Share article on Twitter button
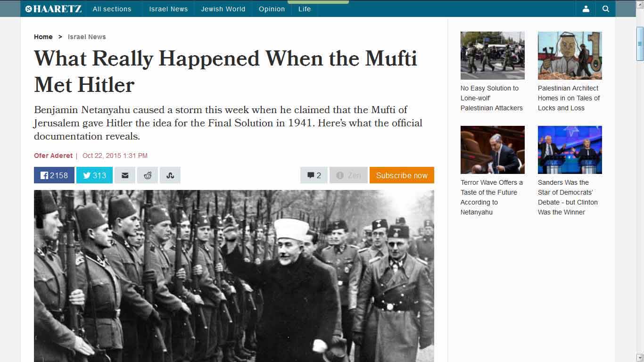The height and width of the screenshot is (362, 644). point(94,175)
